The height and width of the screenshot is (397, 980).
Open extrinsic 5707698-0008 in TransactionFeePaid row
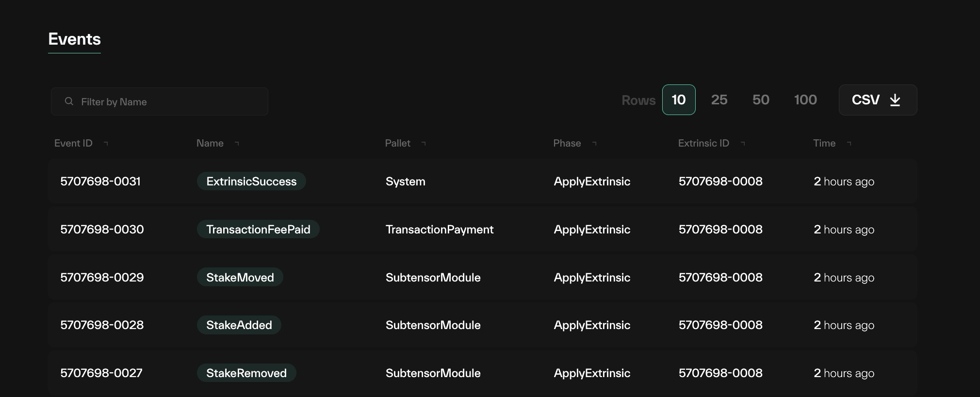[x=720, y=230]
